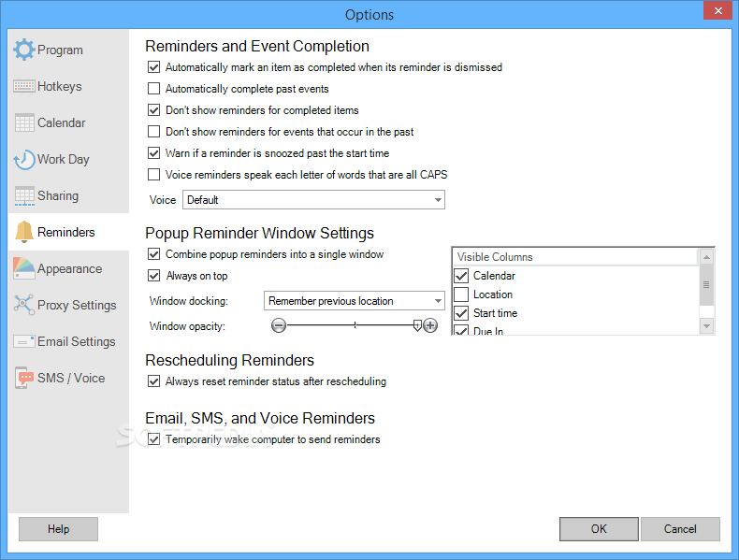Open the Email Settings page
Screen dimensions: 739x560
point(68,341)
